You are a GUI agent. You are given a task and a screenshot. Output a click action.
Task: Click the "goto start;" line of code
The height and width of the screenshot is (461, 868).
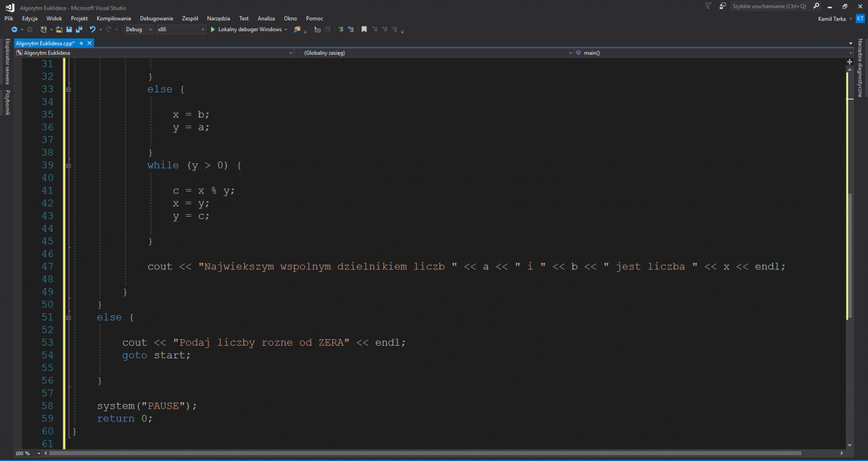click(156, 355)
